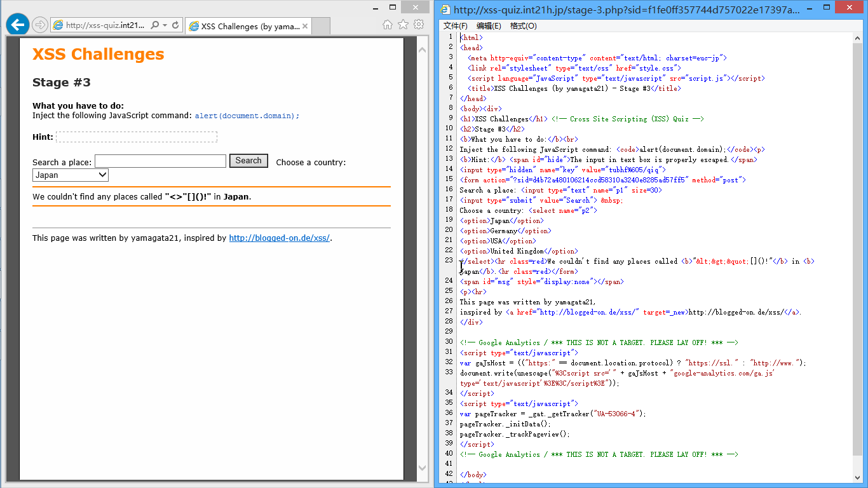Screen dimensions: 868x488
Task: Expand the country dropdown showing Japan
Action: coord(71,175)
